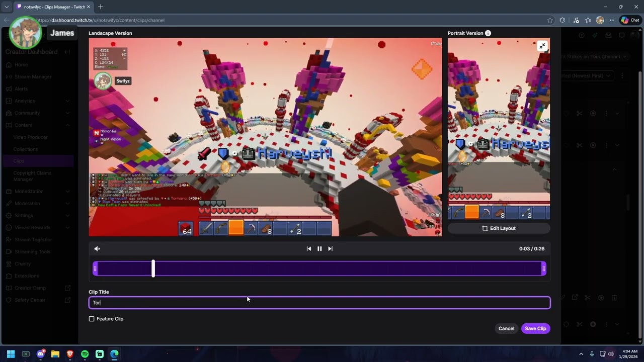The image size is (644, 362).
Task: Open a new browser tab
Action: tap(101, 7)
